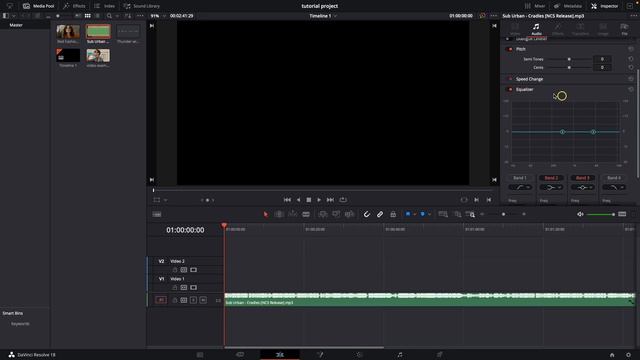Image resolution: width=640 pixels, height=360 pixels.
Task: Open the Mixer panel button
Action: [535, 6]
